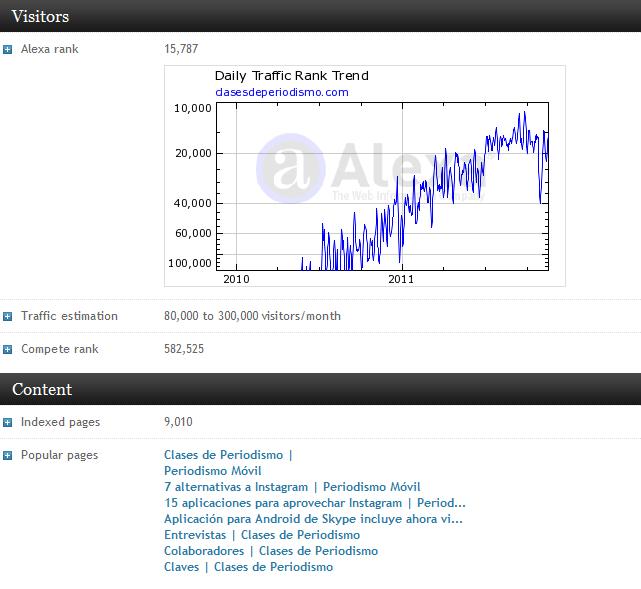The height and width of the screenshot is (589, 641).
Task: Open the 'Clases de Periodismo |' page link
Action: pos(228,455)
